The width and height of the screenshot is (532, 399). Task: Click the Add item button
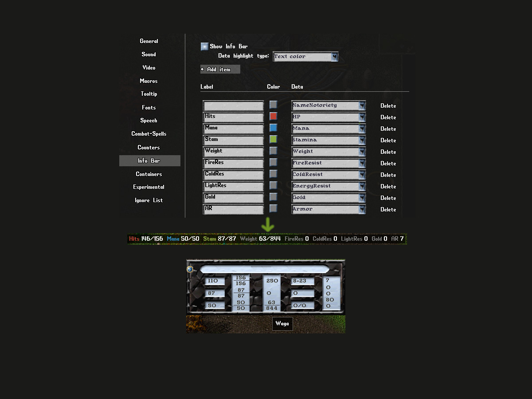pyautogui.click(x=220, y=70)
